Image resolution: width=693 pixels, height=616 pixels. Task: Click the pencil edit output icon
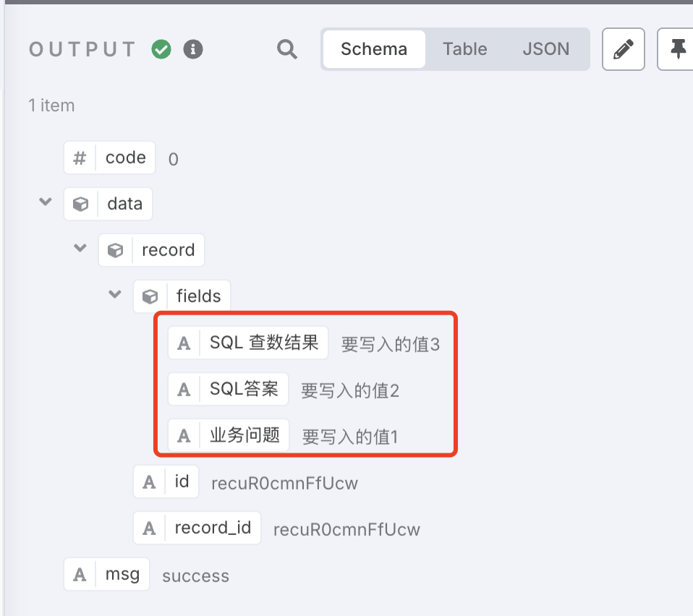tap(623, 49)
